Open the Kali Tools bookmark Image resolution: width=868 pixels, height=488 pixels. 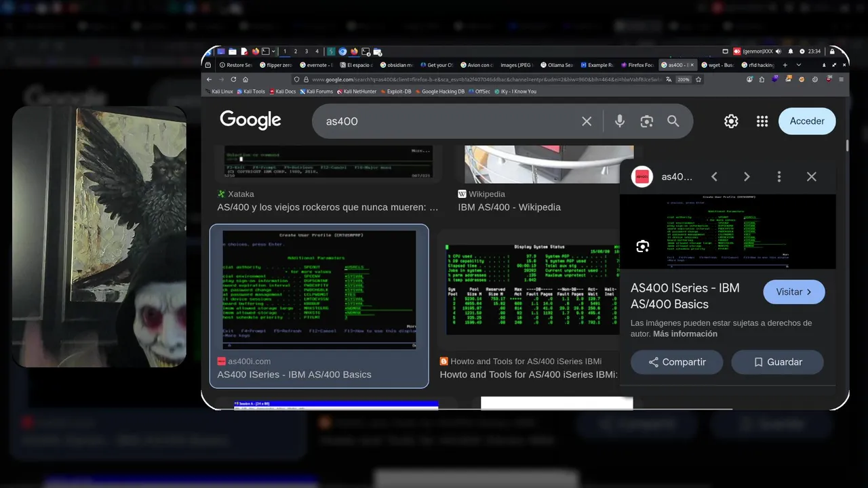pyautogui.click(x=252, y=91)
